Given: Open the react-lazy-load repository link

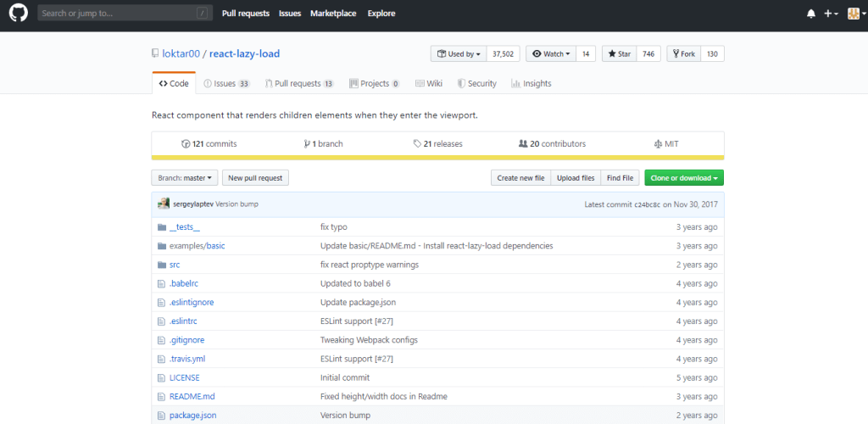Looking at the screenshot, I should pos(245,53).
